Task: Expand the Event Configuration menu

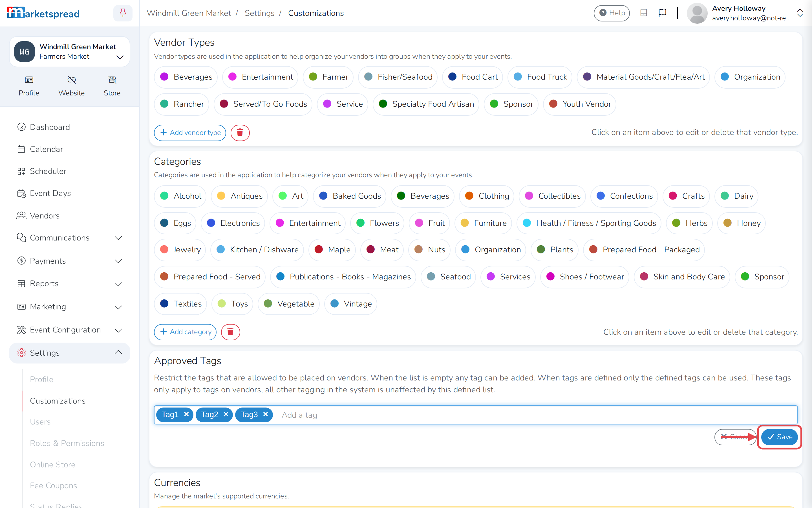Action: pyautogui.click(x=69, y=330)
